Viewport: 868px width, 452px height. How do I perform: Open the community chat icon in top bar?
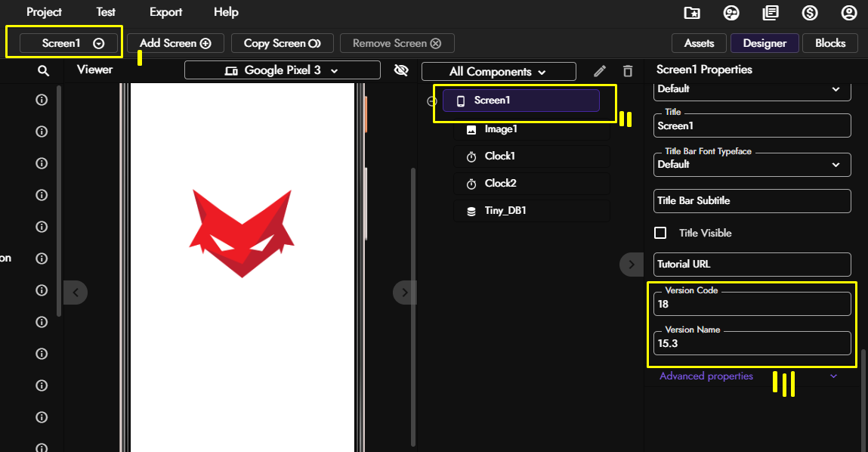(x=731, y=12)
